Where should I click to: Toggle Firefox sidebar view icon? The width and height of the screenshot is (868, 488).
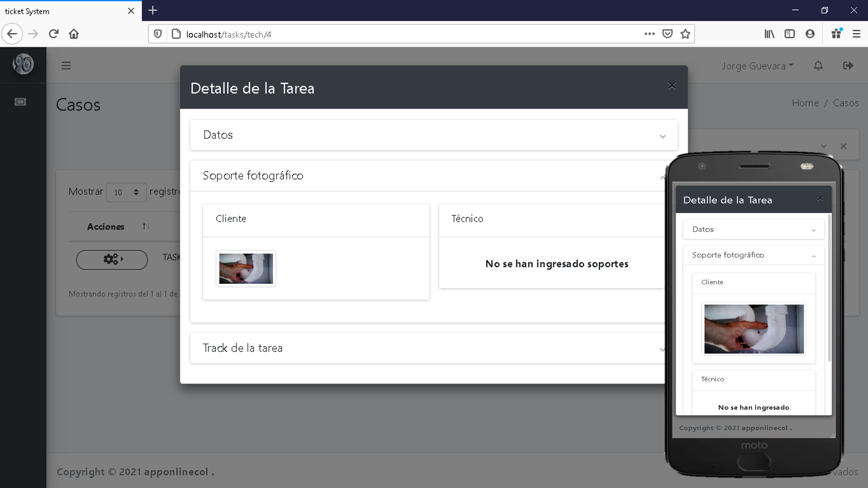point(790,34)
